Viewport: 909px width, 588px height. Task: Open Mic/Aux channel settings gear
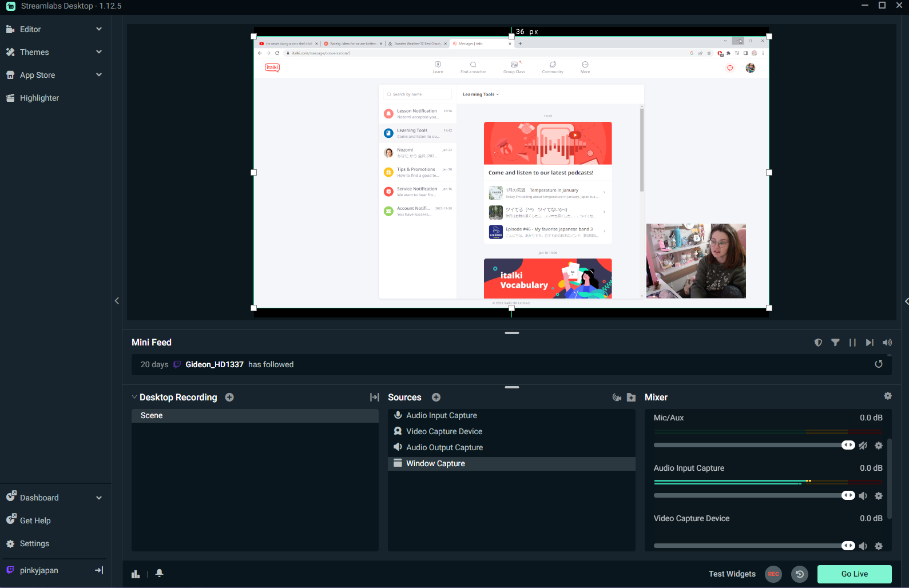879,446
